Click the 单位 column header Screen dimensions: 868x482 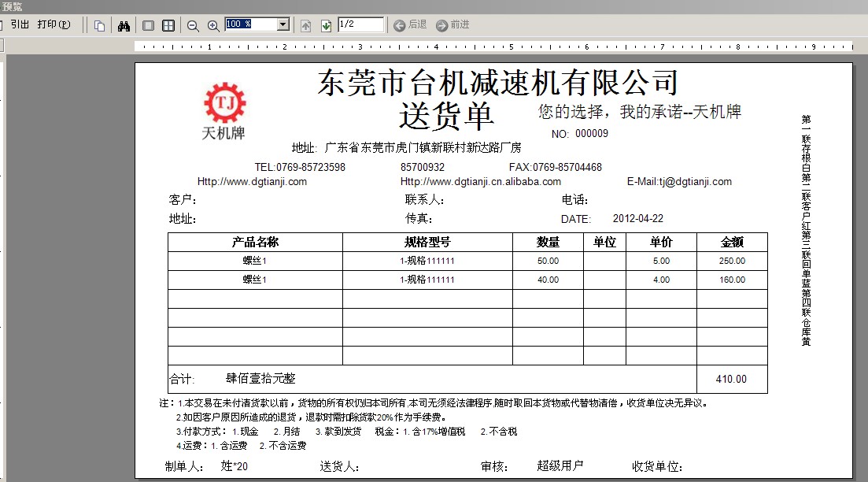coord(604,242)
